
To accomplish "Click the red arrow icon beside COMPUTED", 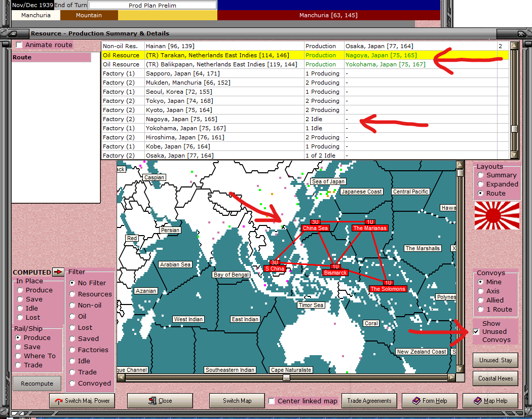I will point(58,272).
